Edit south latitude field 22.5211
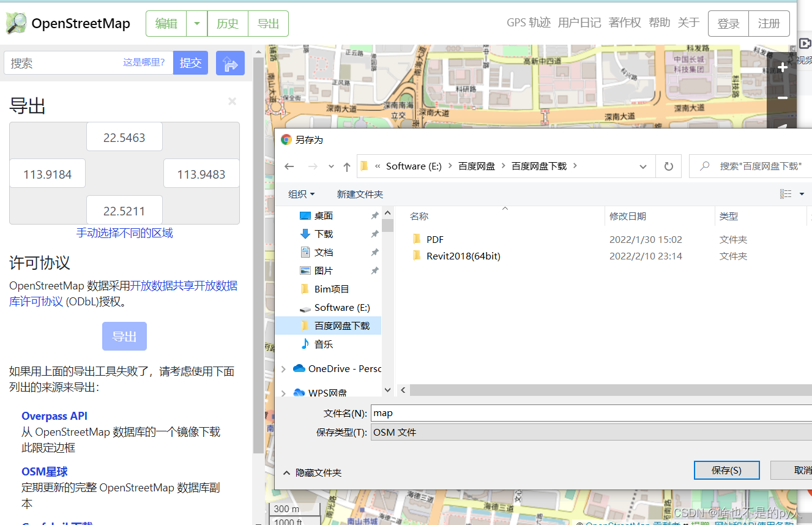Screen dimensions: 812x525 [124, 210]
